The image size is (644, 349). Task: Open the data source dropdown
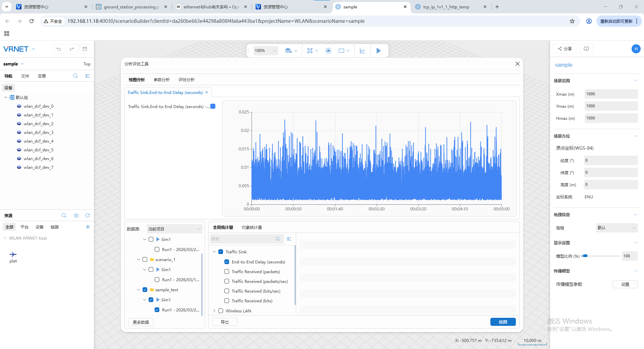click(174, 229)
